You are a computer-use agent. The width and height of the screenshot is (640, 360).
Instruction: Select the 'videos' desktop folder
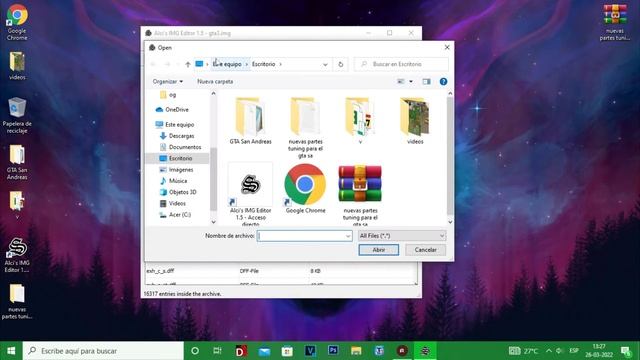click(17, 65)
